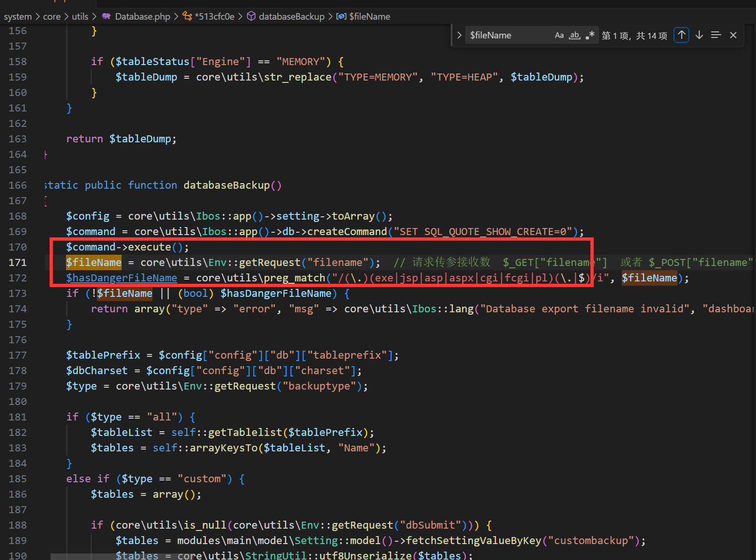Viewport: 756px width, 560px height.
Task: Click "Database export filename invalid" string
Action: (x=584, y=309)
